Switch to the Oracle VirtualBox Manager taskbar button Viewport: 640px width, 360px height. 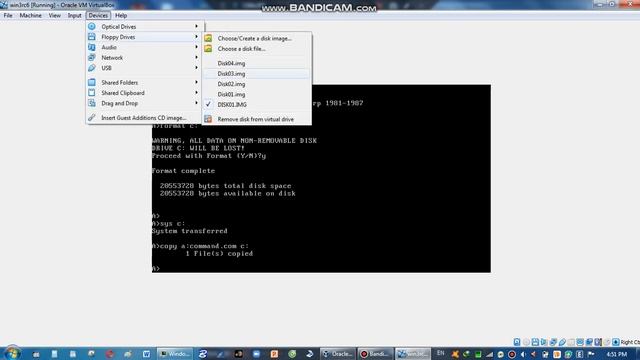pyautogui.click(x=338, y=354)
